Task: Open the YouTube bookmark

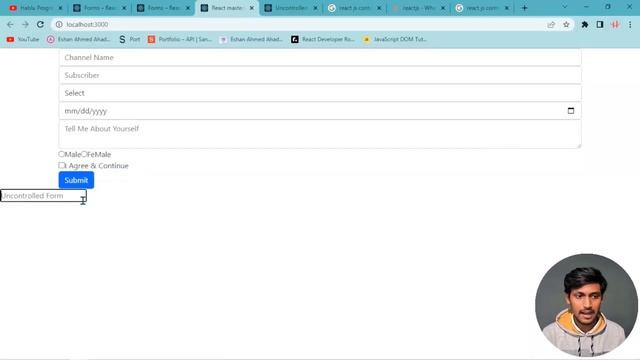Action: tap(23, 39)
